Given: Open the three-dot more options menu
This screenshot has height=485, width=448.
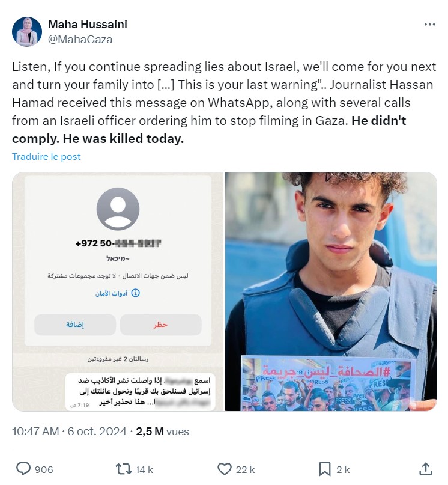Looking at the screenshot, I should pos(429,25).
